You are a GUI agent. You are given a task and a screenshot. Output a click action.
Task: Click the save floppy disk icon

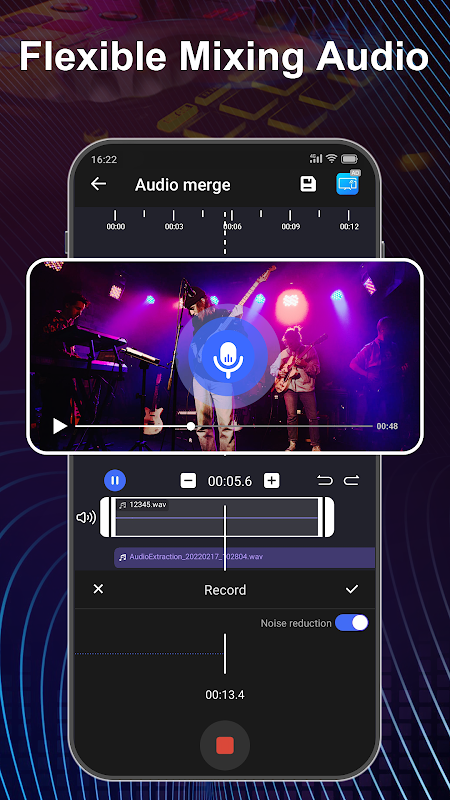(x=308, y=184)
